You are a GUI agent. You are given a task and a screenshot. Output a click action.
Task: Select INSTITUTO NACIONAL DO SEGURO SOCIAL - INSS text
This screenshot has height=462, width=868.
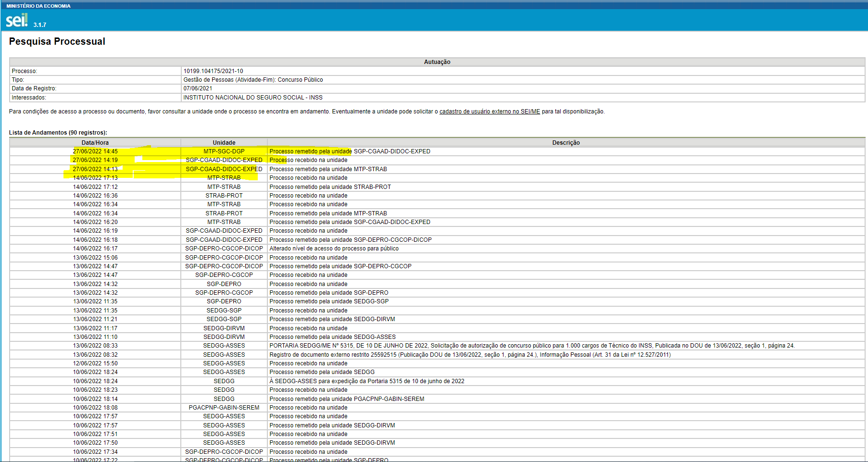[x=253, y=98]
